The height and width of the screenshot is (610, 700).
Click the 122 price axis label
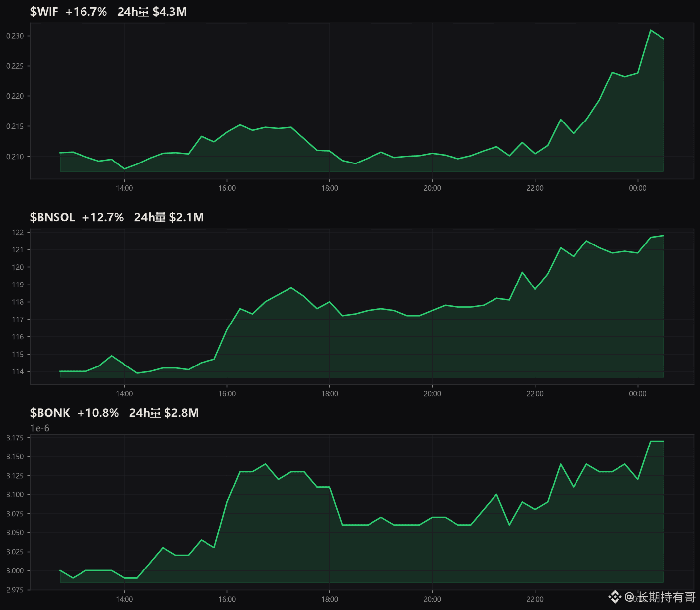(x=18, y=233)
